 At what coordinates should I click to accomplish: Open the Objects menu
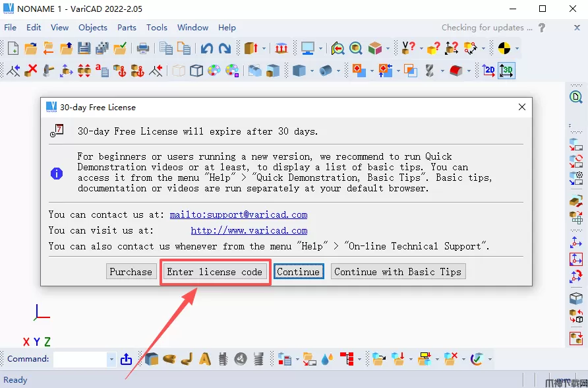[x=93, y=28]
